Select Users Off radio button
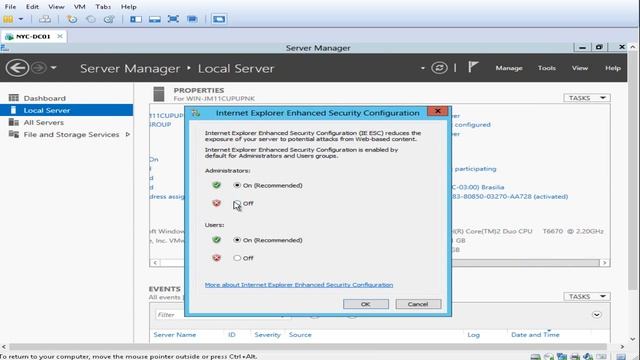Image resolution: width=640 pixels, height=360 pixels. point(237,258)
